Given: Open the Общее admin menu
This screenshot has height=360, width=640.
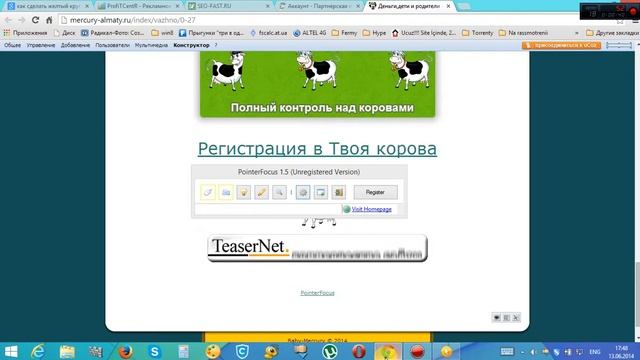Looking at the screenshot, I should [x=12, y=45].
